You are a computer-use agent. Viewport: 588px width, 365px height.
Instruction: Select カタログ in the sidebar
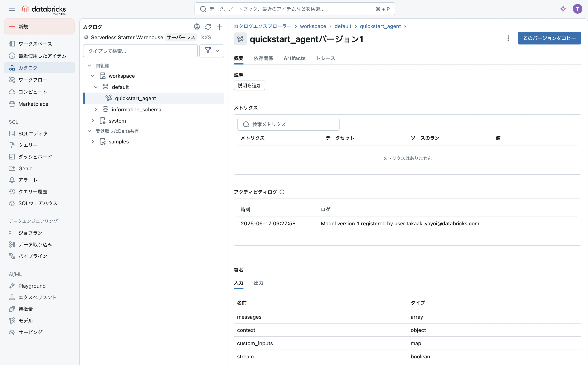coord(39,68)
